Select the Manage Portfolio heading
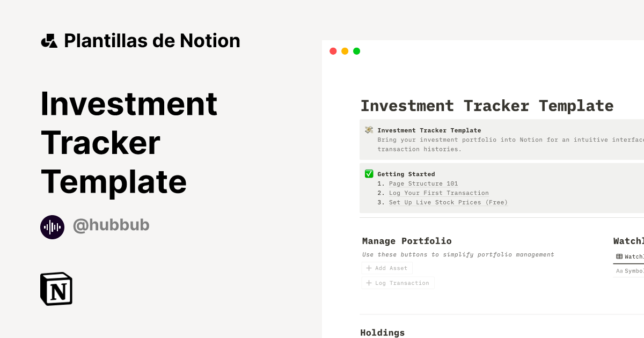 coord(406,241)
